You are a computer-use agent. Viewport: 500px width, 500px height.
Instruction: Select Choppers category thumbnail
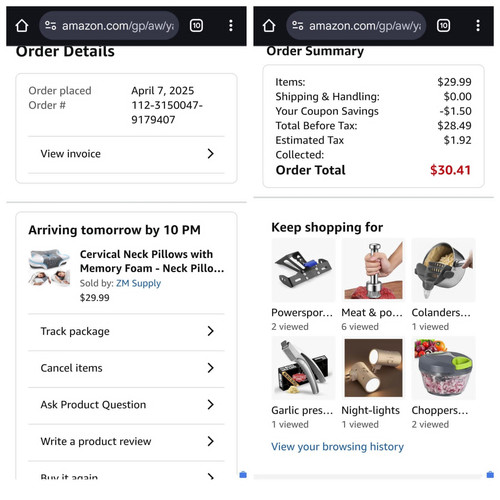tap(443, 368)
